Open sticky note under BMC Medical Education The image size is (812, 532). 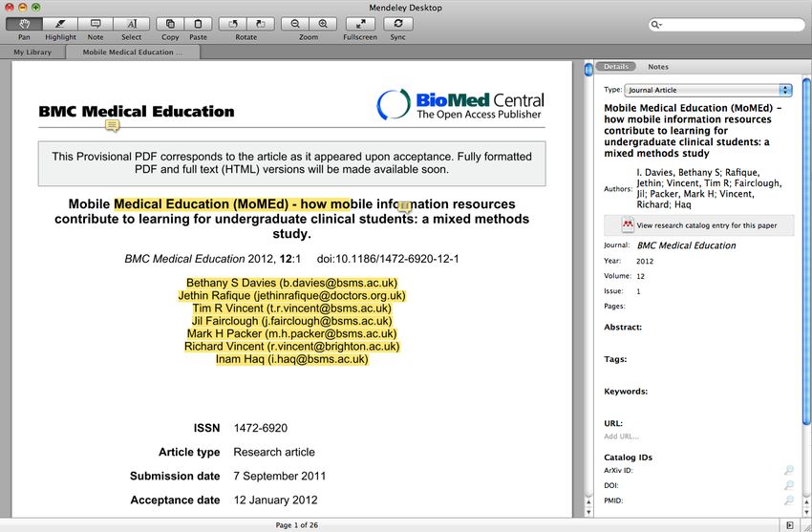(113, 125)
